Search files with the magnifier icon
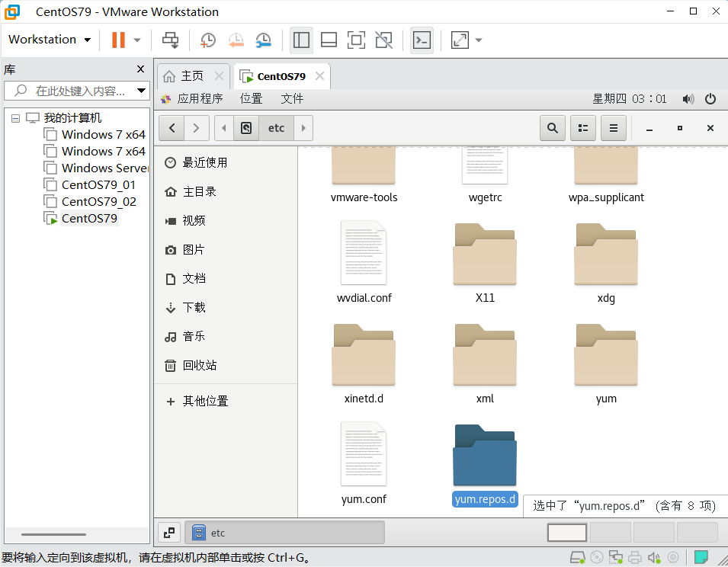728x567 pixels. pyautogui.click(x=553, y=128)
